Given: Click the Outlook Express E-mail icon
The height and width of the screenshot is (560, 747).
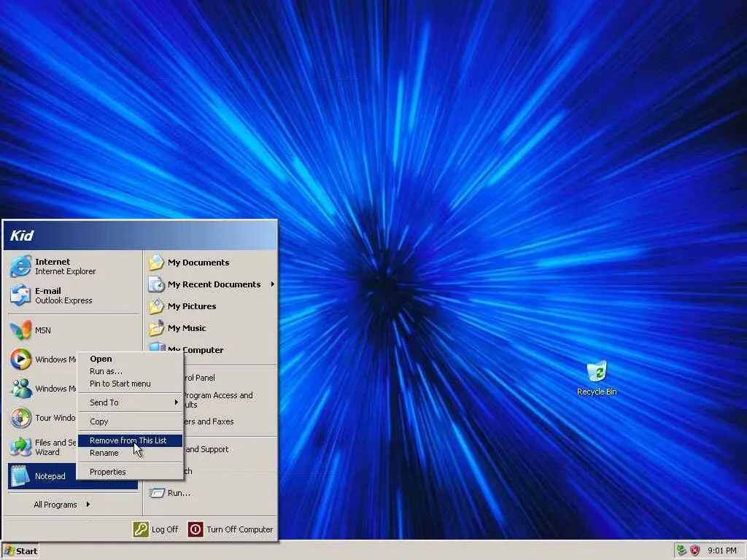Looking at the screenshot, I should point(20,295).
